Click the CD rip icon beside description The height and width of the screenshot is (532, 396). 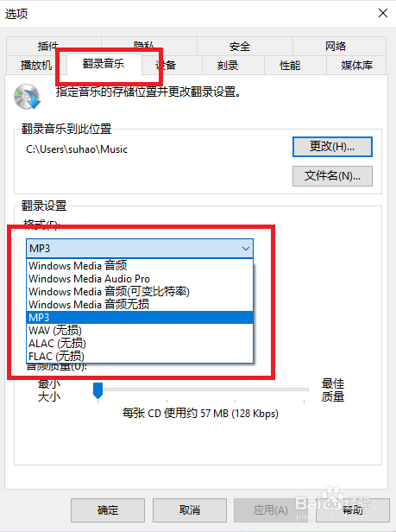coord(27,97)
